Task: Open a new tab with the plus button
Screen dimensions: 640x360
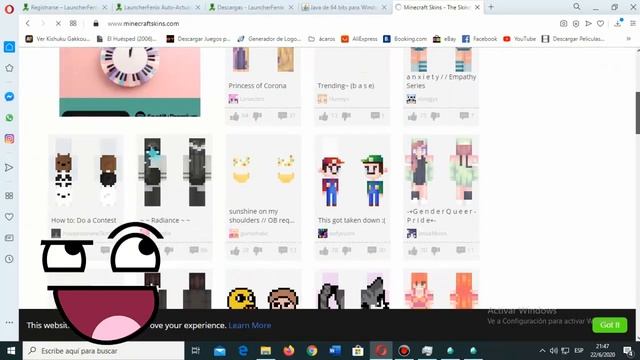Action: pos(491,7)
